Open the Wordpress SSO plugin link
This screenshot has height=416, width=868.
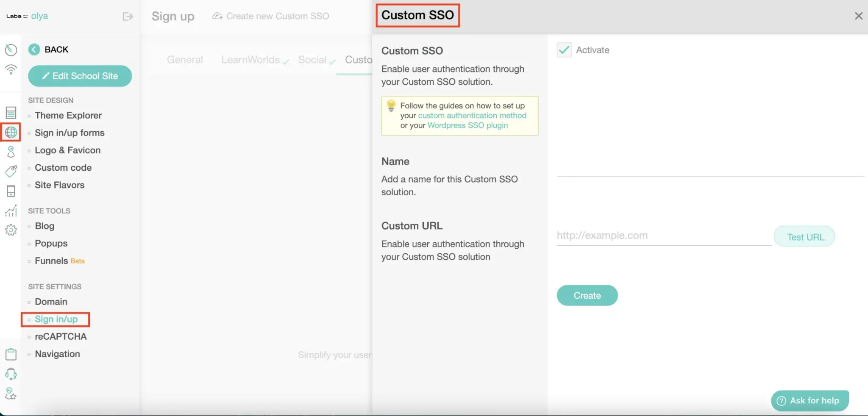[x=467, y=125]
